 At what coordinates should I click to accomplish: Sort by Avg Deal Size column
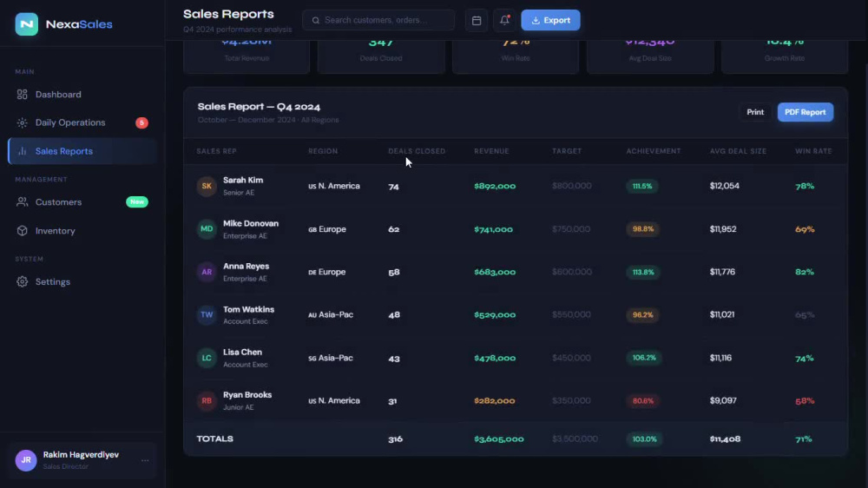[x=738, y=151]
